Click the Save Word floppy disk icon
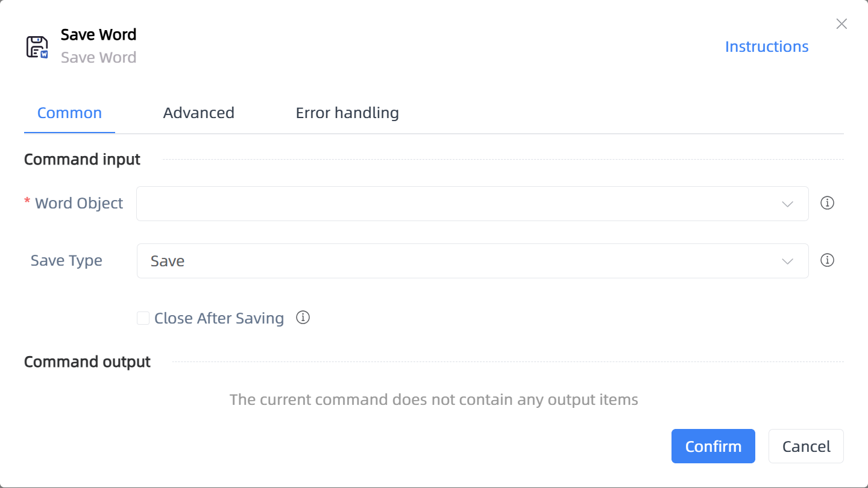This screenshot has width=868, height=488. (37, 47)
